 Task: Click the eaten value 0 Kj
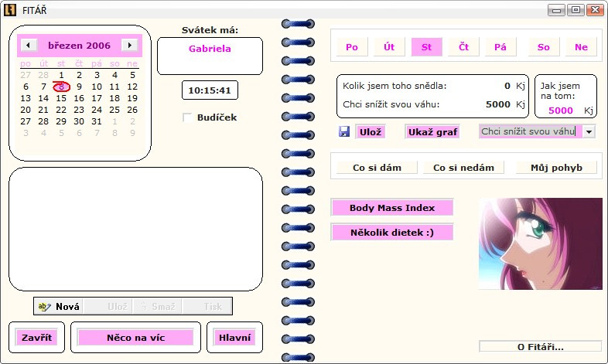point(507,86)
